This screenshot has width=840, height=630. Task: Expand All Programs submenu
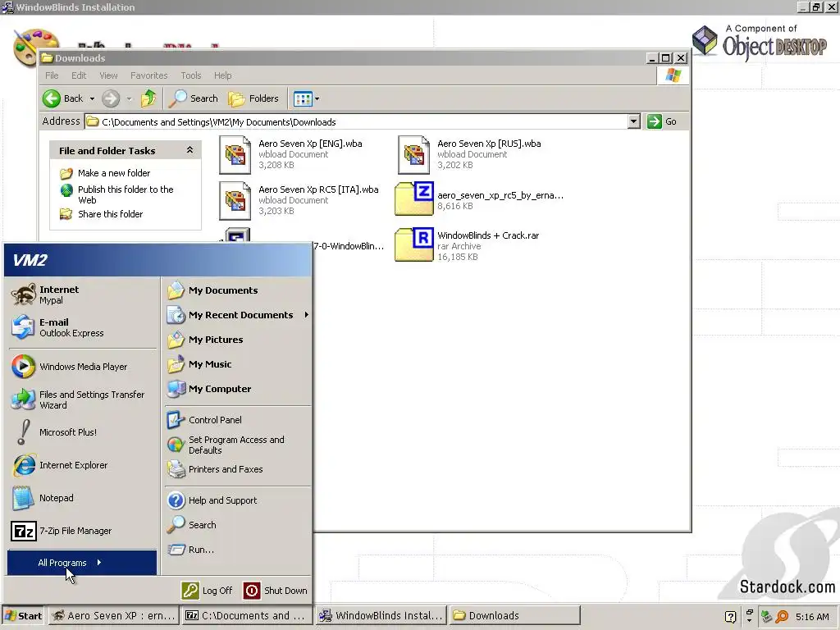tap(82, 563)
